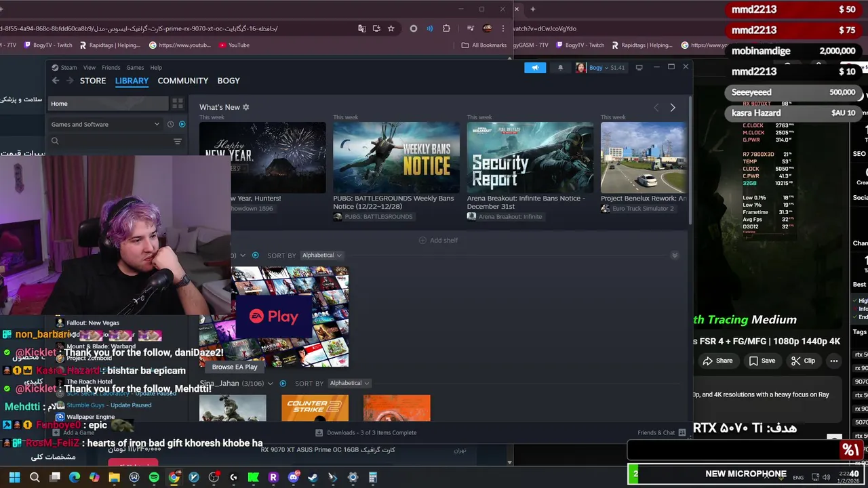Click Chrome translate page icon
Viewport: 868px width, 488px height.
(x=362, y=28)
